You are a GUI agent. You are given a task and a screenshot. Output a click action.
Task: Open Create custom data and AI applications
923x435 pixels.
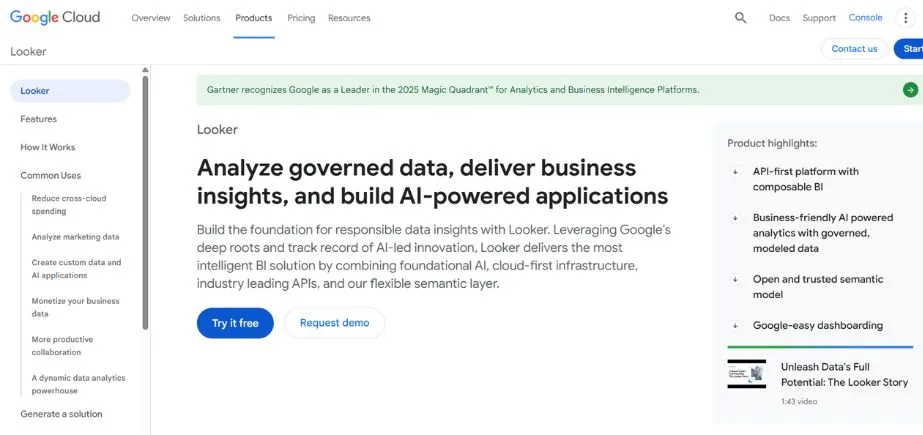tap(77, 269)
